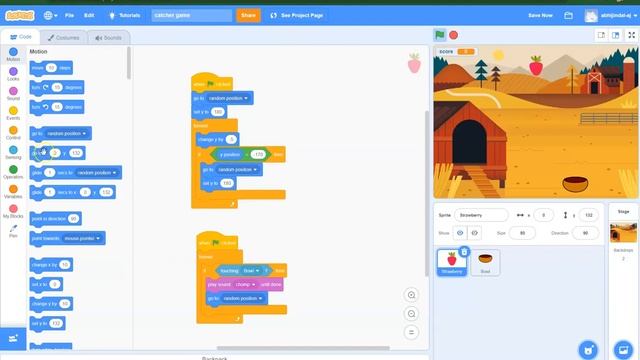The image size is (640, 360).
Task: Click the 'move 10 steps' block
Action: click(x=51, y=68)
